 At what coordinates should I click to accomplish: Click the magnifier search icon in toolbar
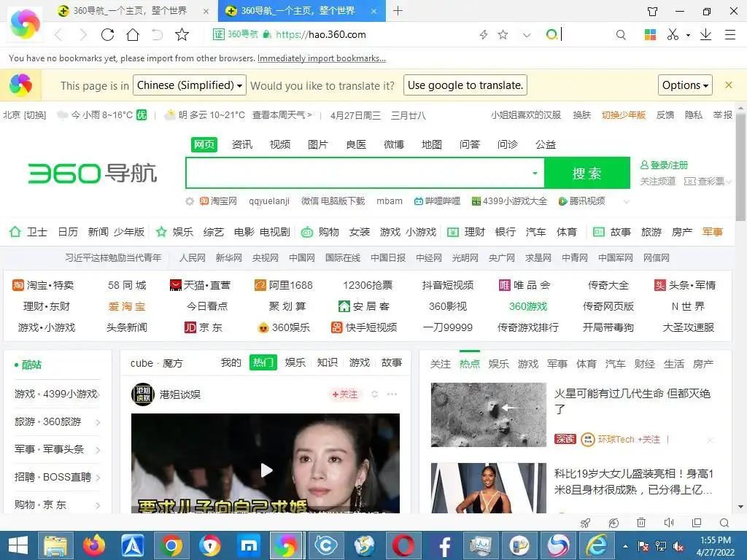click(621, 34)
